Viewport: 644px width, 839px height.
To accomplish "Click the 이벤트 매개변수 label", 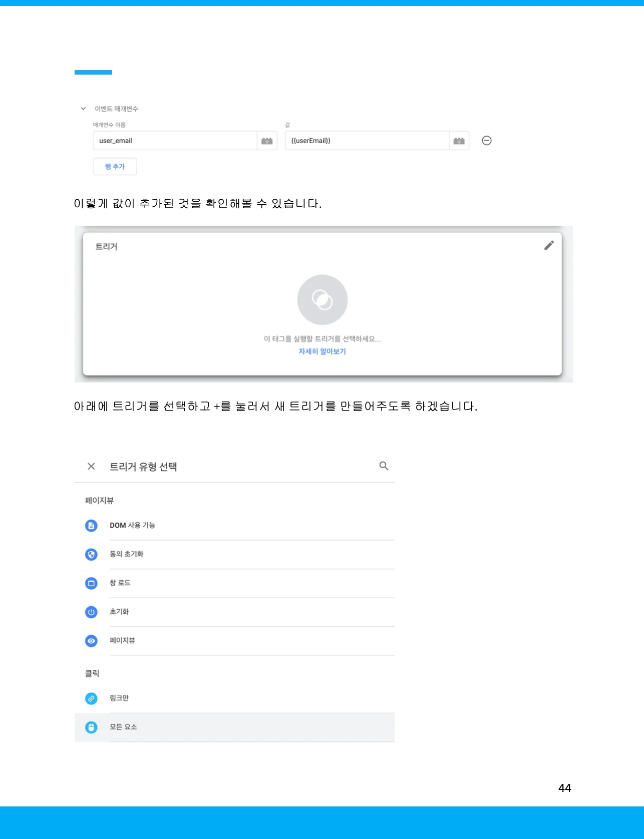I will click(x=116, y=109).
